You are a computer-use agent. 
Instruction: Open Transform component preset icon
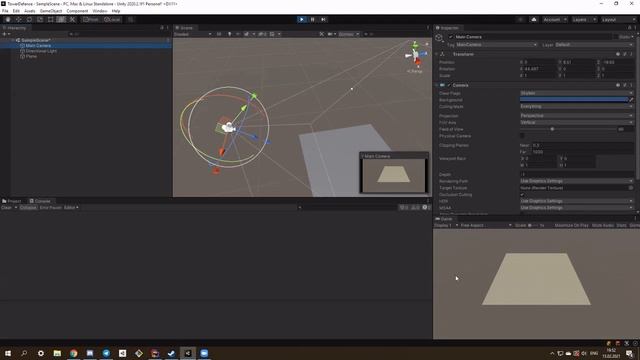click(625, 54)
